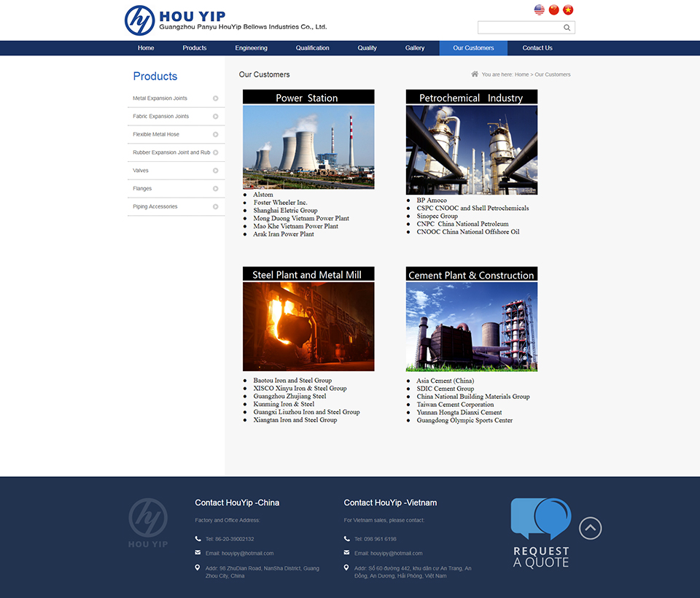Expand the Piping Accessories arrow
This screenshot has width=700, height=598.
click(216, 207)
